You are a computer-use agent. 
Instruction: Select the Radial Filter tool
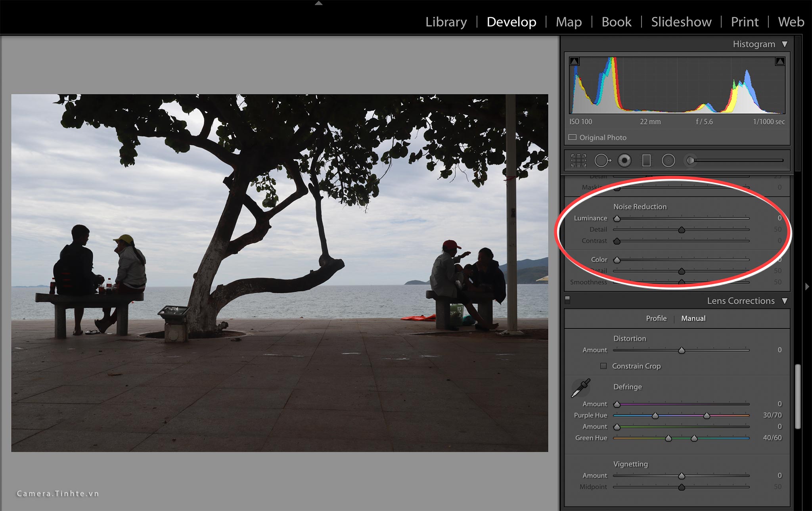pyautogui.click(x=668, y=161)
